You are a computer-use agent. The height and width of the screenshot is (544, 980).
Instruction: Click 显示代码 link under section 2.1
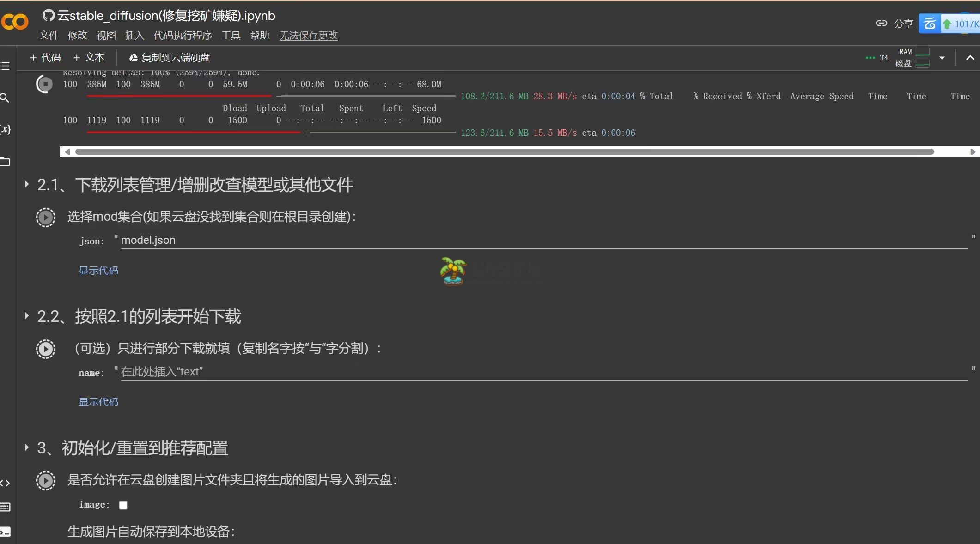coord(98,270)
